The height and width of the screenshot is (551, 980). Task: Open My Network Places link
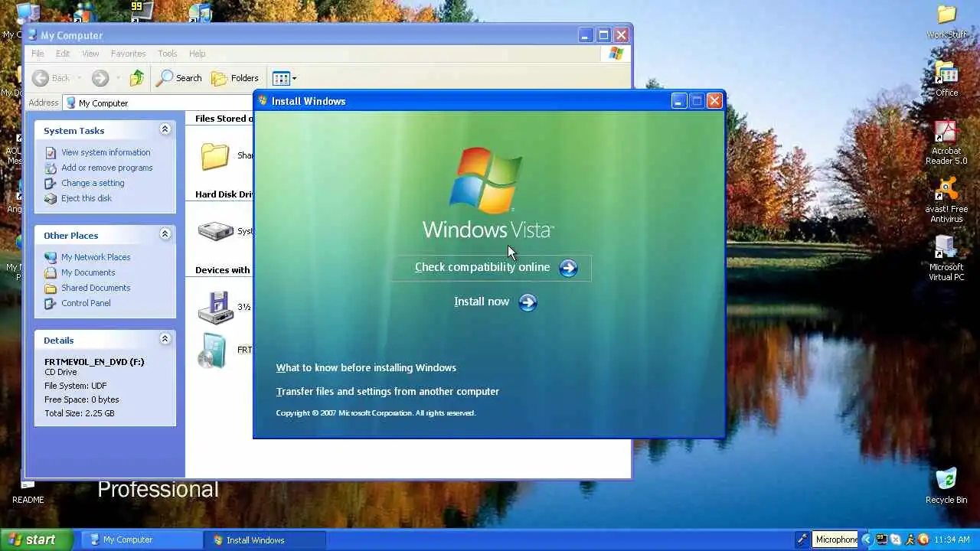pyautogui.click(x=96, y=257)
